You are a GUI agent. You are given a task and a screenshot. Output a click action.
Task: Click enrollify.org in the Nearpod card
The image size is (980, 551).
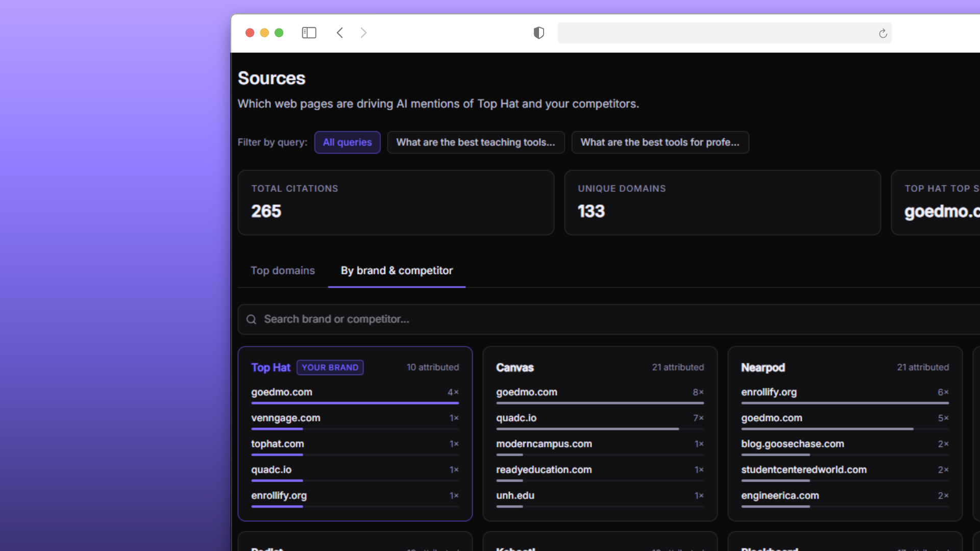[769, 392]
